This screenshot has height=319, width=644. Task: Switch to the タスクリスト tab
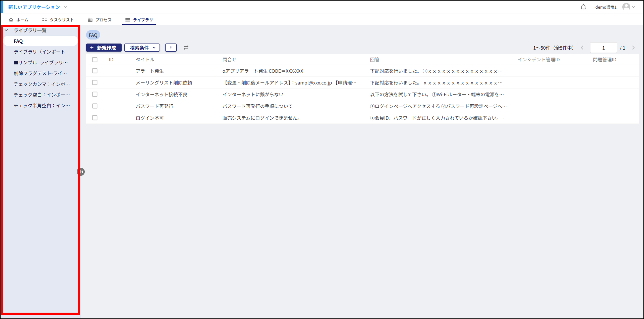click(x=61, y=20)
